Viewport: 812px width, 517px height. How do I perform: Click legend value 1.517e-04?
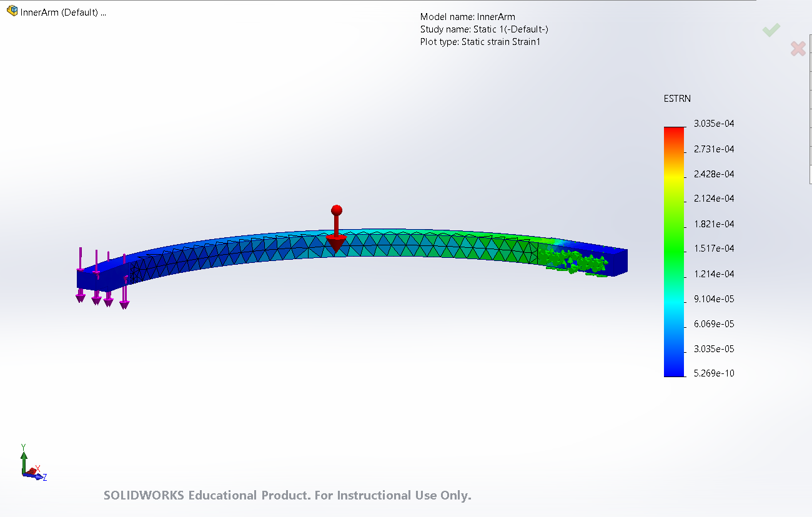(x=714, y=249)
